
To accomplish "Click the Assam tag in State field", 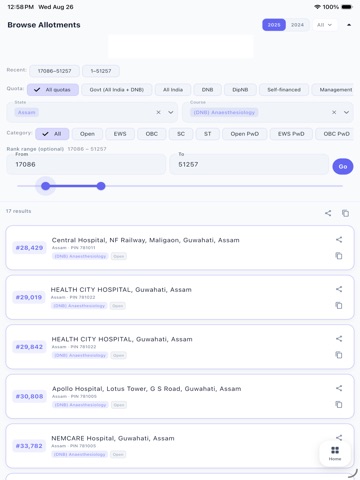I will pos(27,112).
